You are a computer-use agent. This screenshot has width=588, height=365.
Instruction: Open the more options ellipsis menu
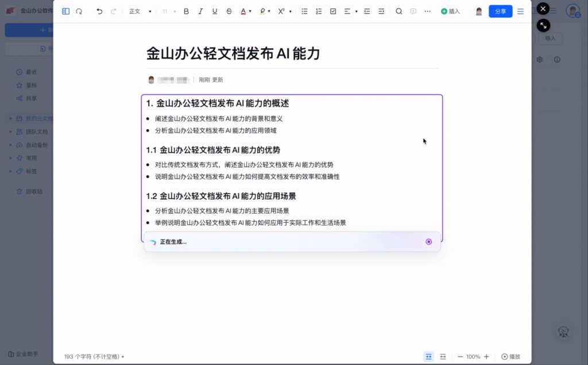tap(427, 11)
